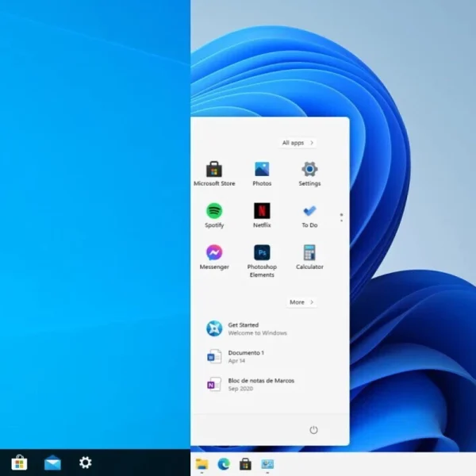Click the More button for recommended items

coord(301,302)
